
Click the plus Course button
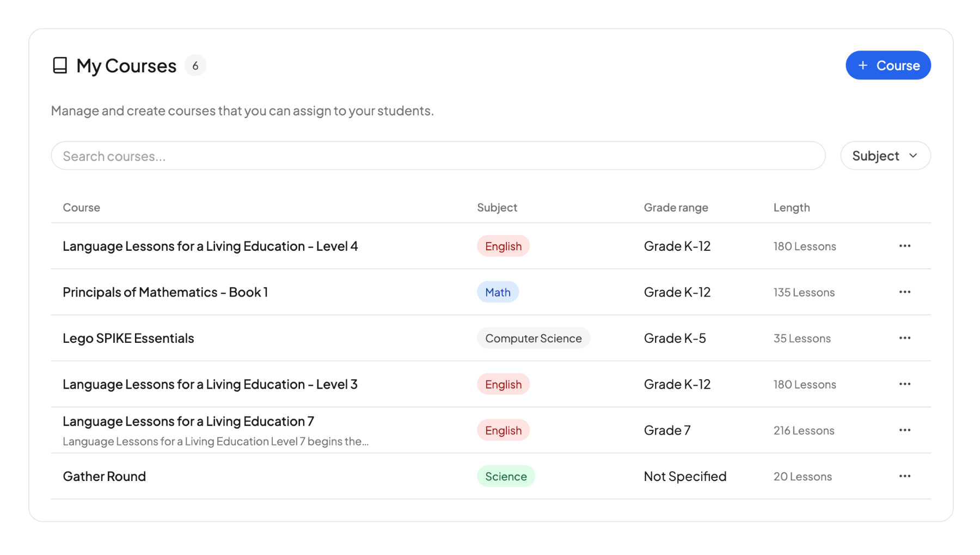(x=887, y=65)
